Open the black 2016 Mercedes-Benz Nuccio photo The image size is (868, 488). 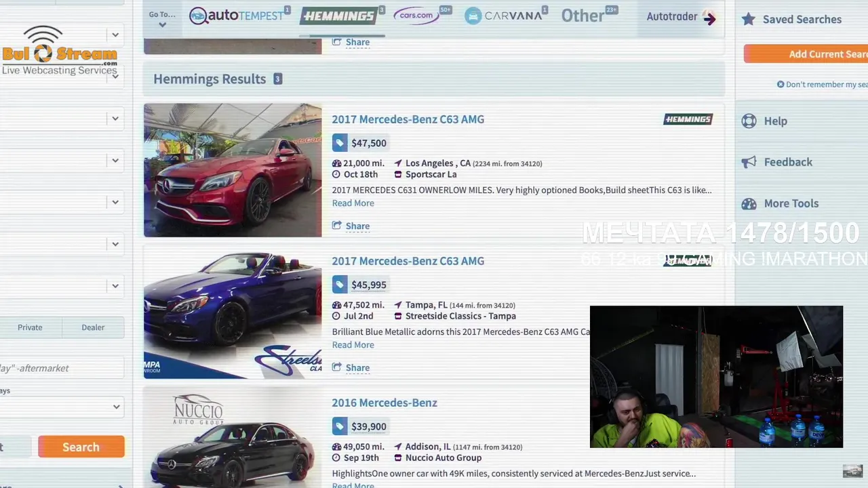[233, 438]
